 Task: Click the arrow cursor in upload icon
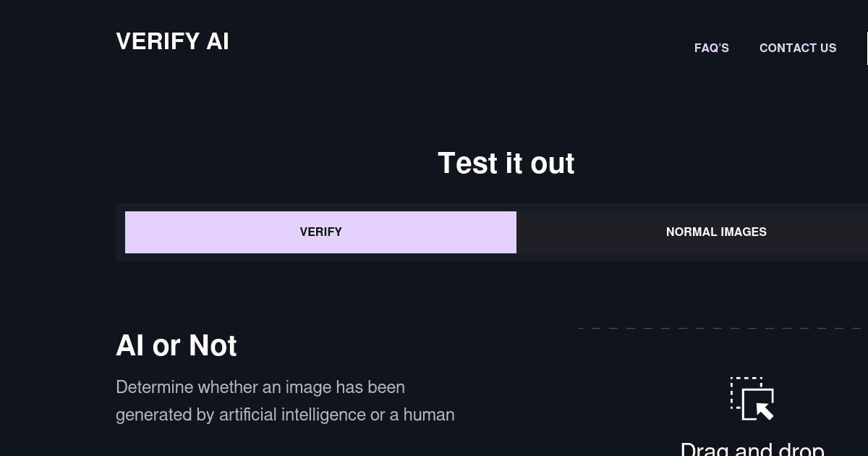click(762, 409)
